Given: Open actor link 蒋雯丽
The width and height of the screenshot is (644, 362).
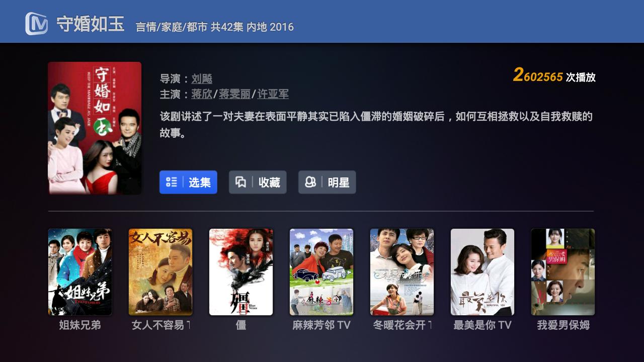Looking at the screenshot, I should [x=234, y=95].
